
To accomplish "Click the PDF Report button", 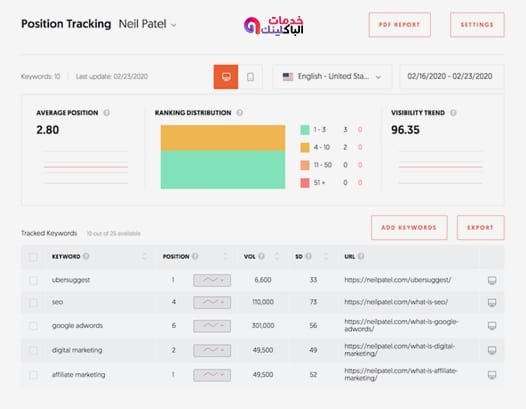I will 400,25.
